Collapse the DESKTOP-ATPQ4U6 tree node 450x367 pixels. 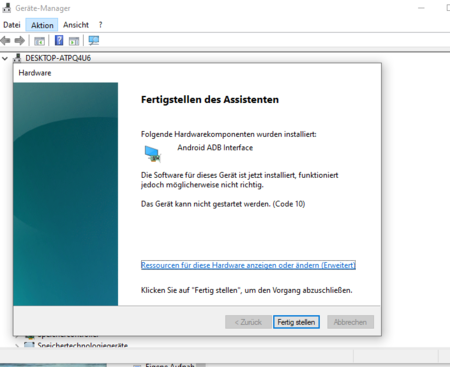coord(5,58)
